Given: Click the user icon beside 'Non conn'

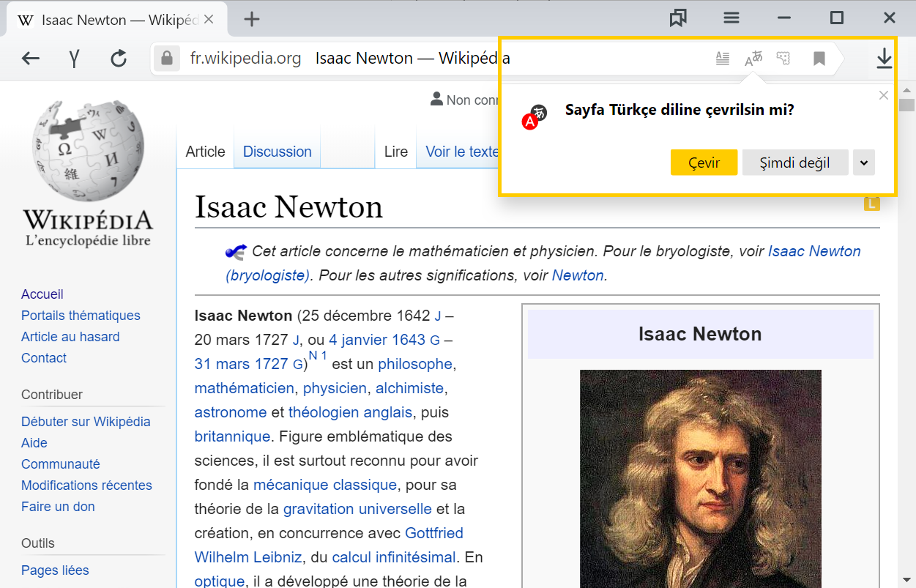Looking at the screenshot, I should tap(437, 99).
